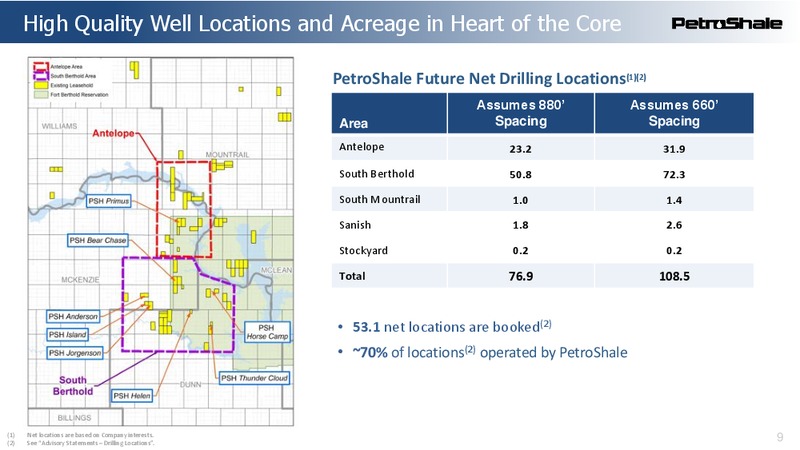Click the Assumes 880' Spacing column header
Screen dimensions: 800x450
(520, 113)
